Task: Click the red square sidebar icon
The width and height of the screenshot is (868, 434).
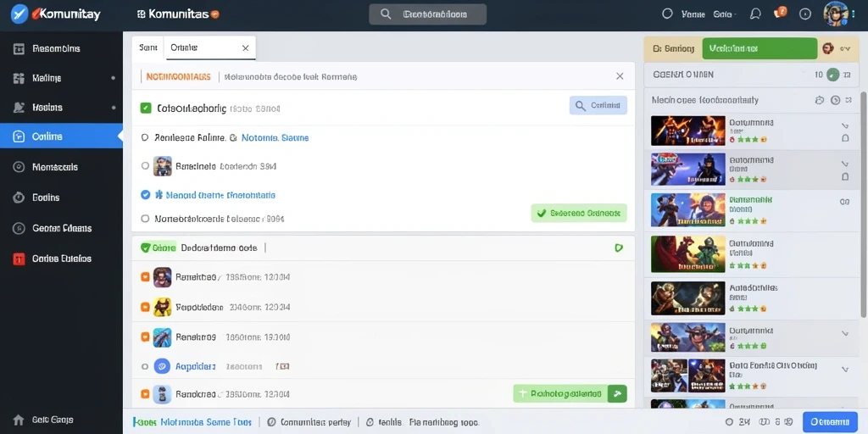Action: [19, 259]
